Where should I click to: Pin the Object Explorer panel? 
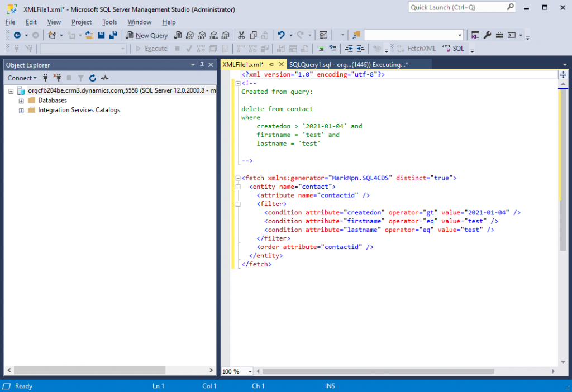tap(202, 65)
